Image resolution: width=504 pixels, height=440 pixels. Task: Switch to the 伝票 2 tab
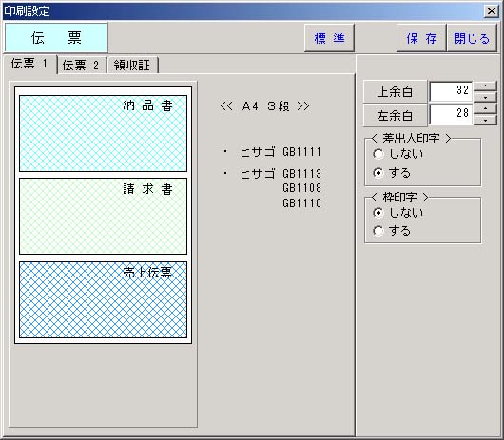tap(82, 66)
